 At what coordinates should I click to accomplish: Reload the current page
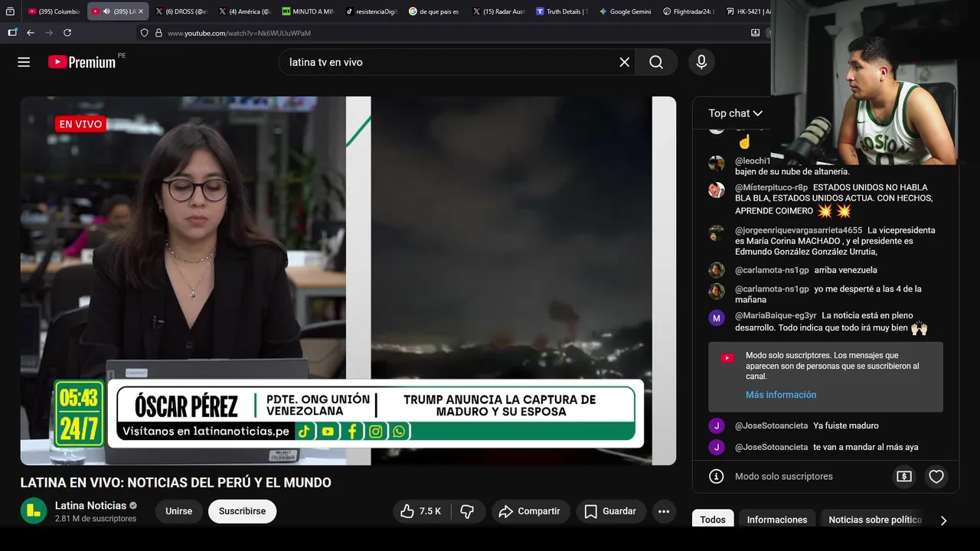[x=67, y=33]
